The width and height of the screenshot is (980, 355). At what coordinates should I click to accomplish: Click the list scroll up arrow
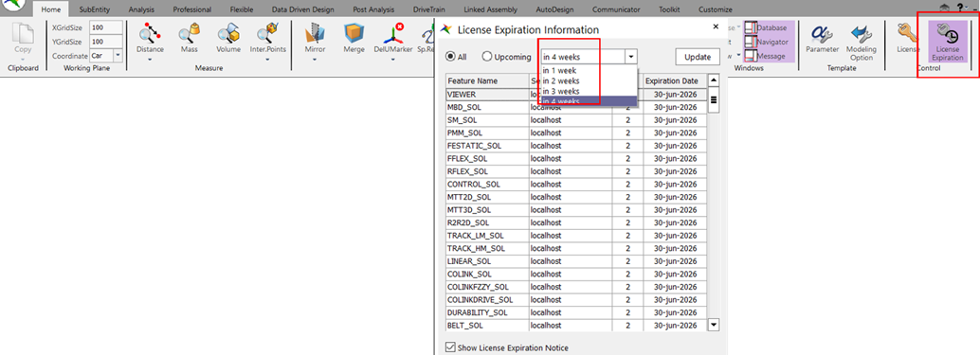(x=714, y=80)
